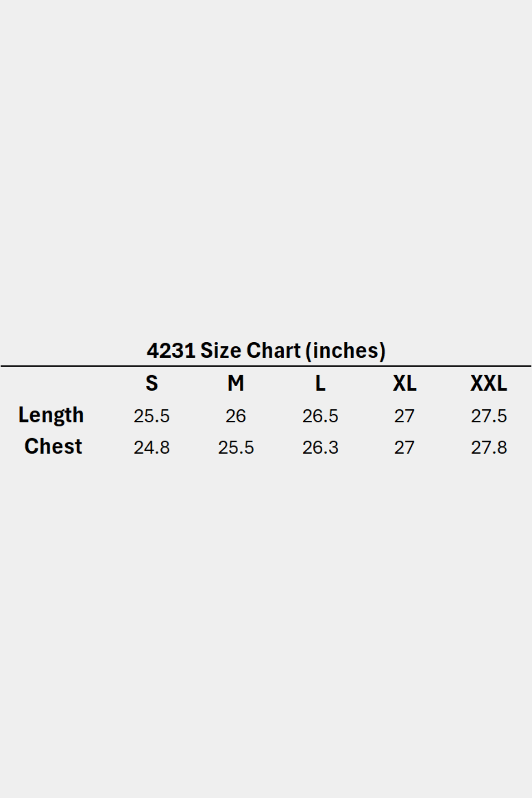Select the Length value 26 for M

(x=235, y=416)
